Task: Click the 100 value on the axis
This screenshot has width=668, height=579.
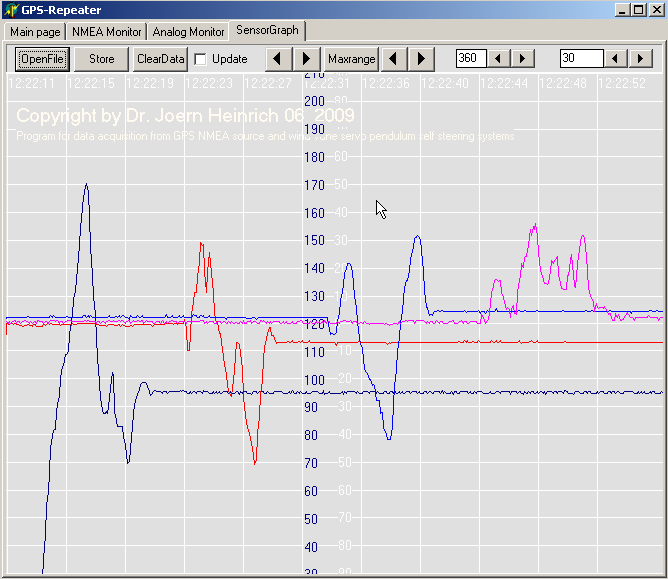Action: (x=314, y=380)
